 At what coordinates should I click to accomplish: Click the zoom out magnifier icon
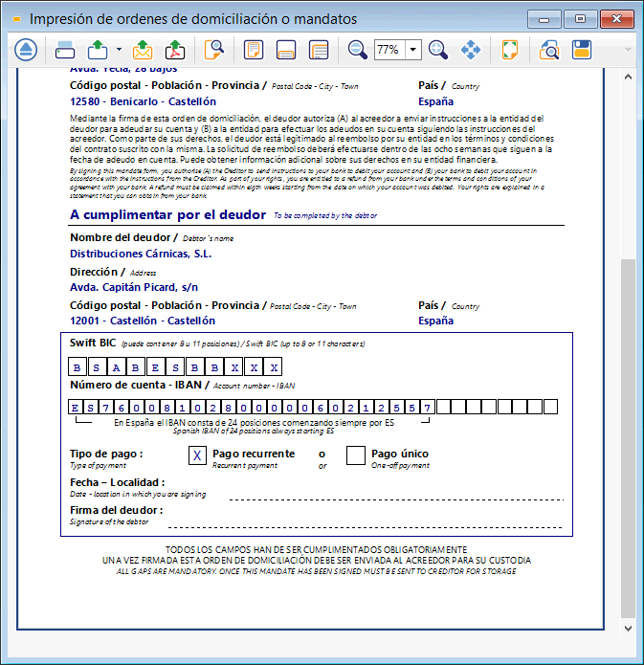tap(357, 50)
